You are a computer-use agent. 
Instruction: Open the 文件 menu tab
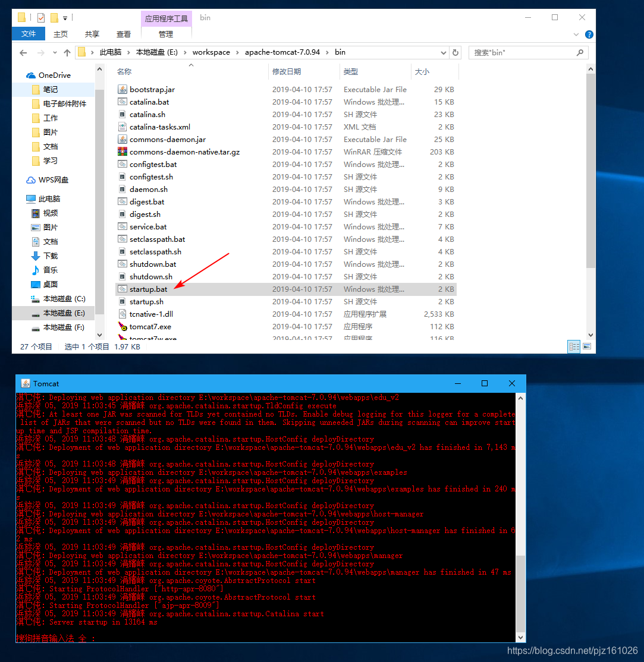[x=29, y=34]
